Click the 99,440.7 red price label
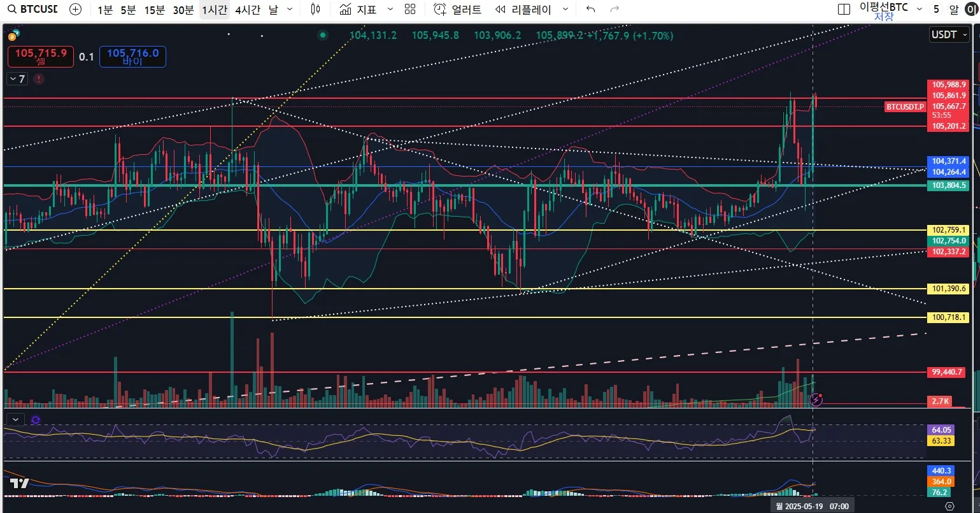The width and height of the screenshot is (980, 513). [947, 372]
